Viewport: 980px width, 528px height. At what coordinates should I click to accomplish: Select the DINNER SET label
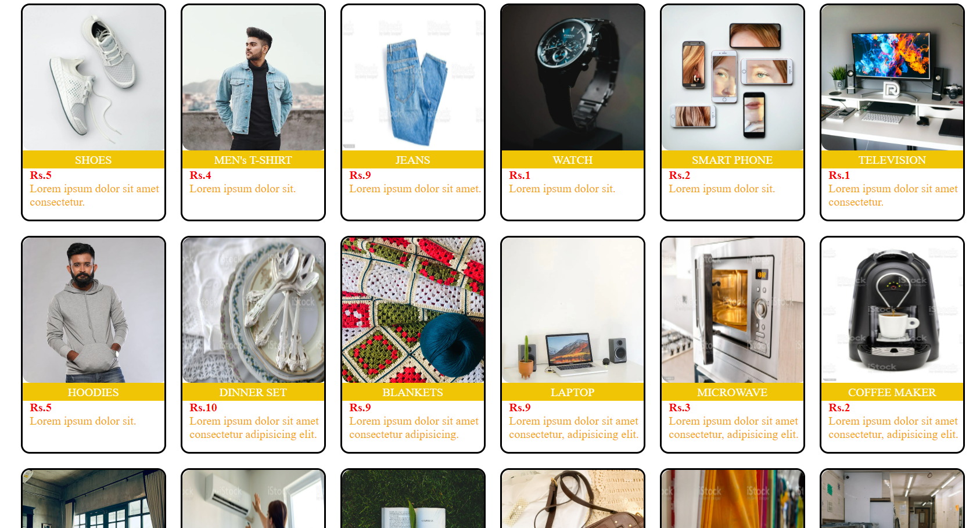(x=253, y=392)
